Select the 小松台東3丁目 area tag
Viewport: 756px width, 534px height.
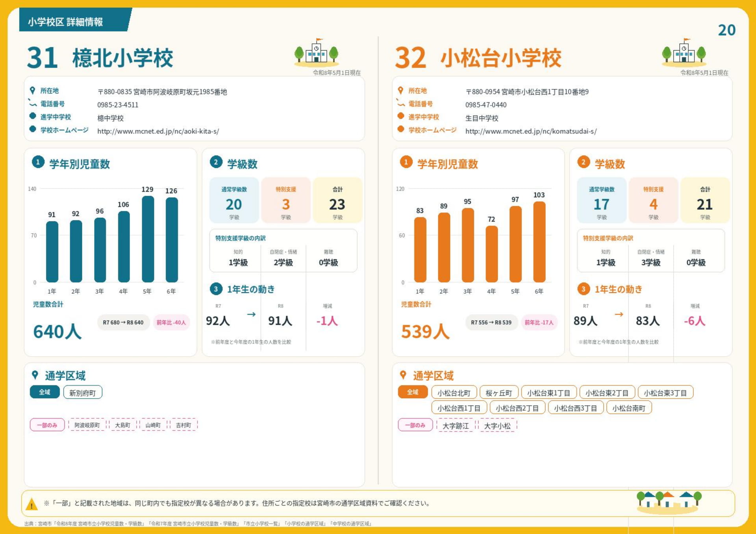pyautogui.click(x=665, y=393)
